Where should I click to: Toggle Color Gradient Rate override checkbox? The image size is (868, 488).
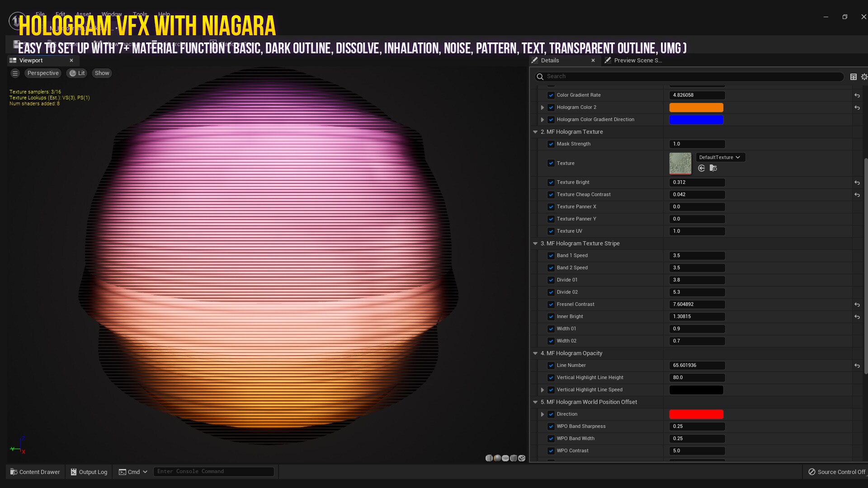click(x=551, y=95)
